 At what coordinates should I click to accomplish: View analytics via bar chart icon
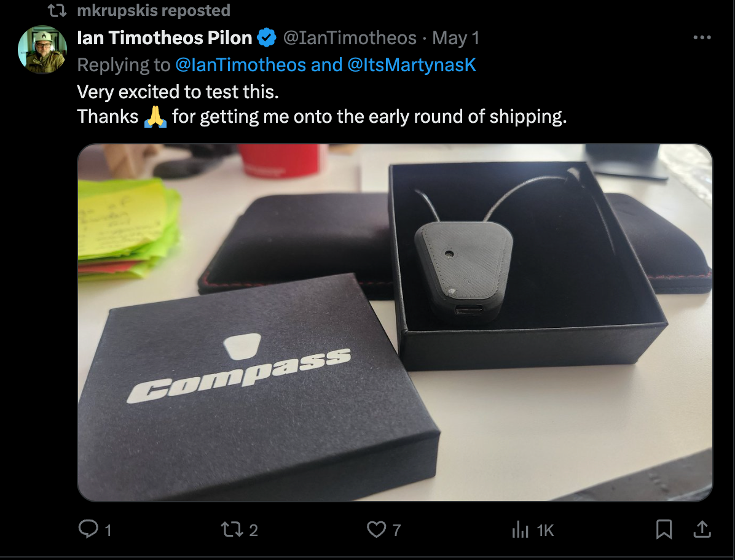[521, 529]
